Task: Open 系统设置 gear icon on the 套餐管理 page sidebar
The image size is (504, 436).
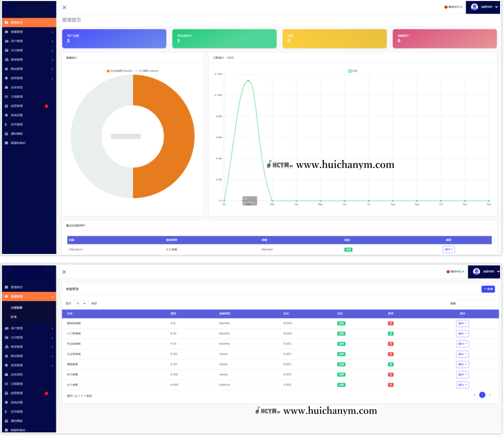Action: coord(6,402)
